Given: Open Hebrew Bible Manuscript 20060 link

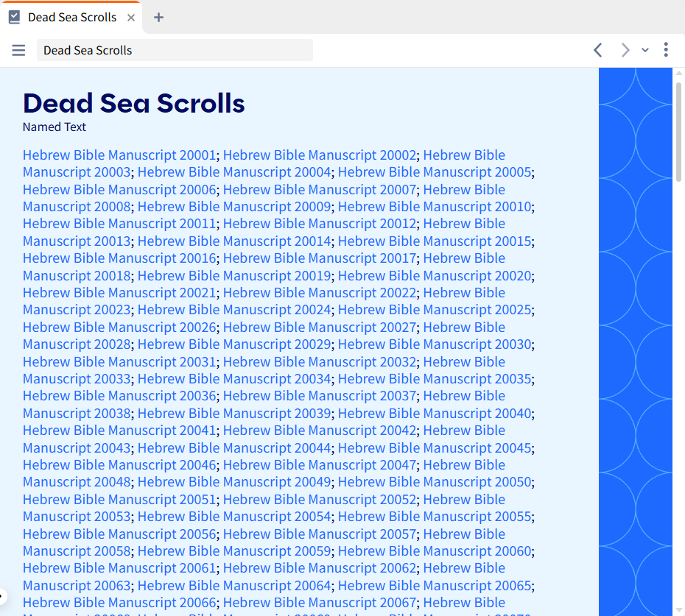Looking at the screenshot, I should (435, 551).
